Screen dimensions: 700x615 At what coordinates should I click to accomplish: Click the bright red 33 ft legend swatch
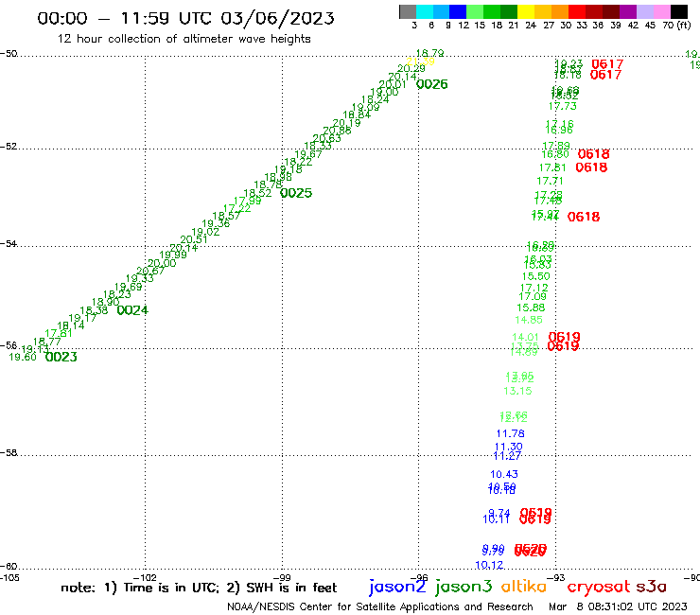[577, 11]
